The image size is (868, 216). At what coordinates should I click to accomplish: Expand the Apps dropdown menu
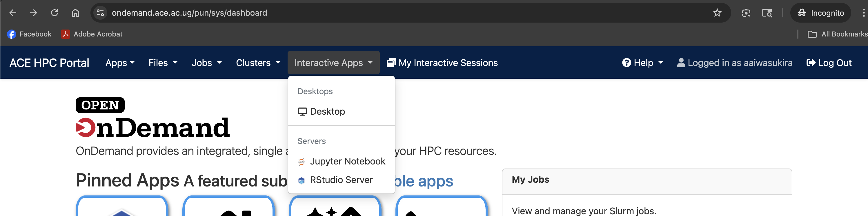[120, 63]
